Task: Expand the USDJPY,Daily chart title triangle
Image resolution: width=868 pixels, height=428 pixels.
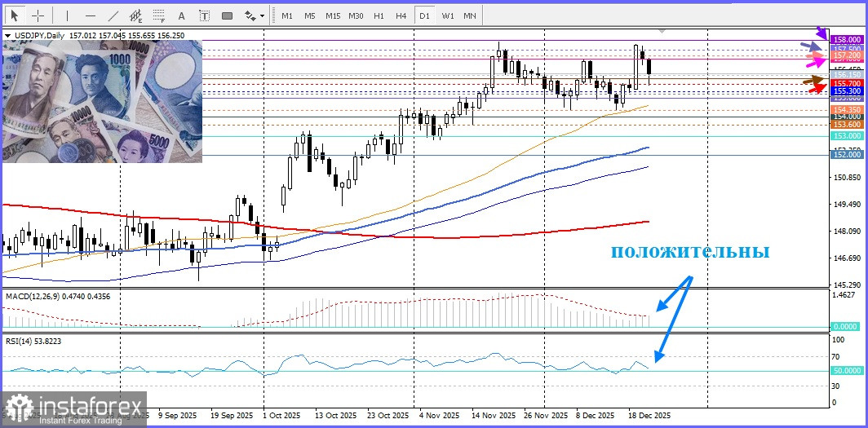Action: (x=7, y=35)
